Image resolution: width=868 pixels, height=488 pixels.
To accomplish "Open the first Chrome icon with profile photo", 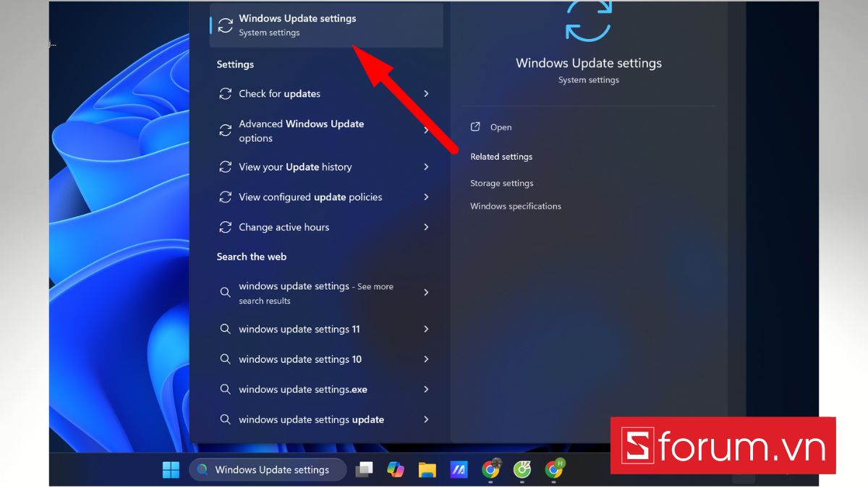I will click(491, 469).
